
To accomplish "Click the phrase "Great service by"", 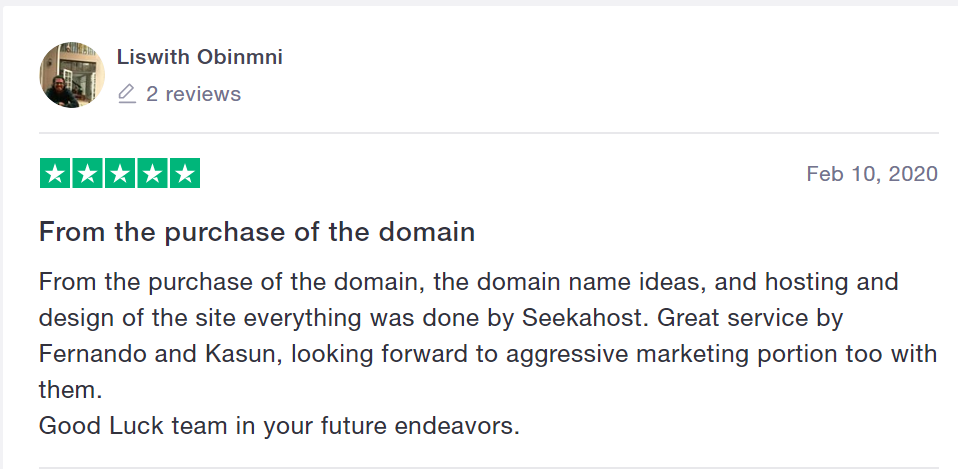I will [x=750, y=318].
